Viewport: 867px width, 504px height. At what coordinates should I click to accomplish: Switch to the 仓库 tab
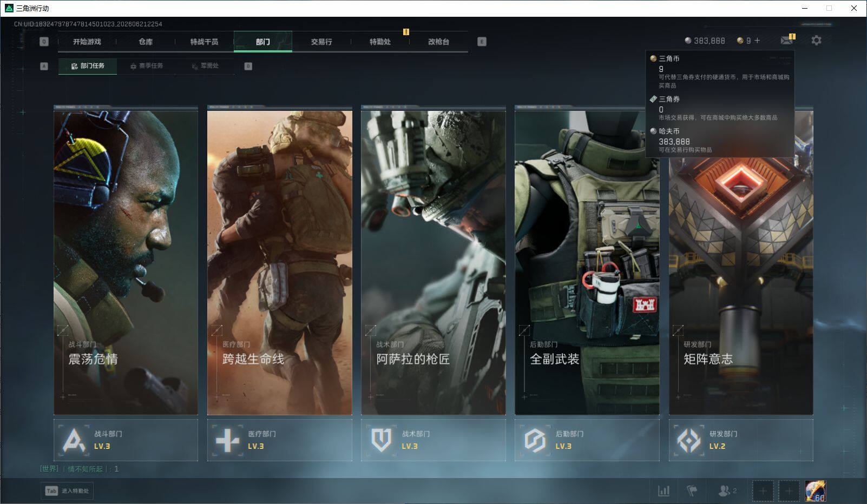[x=146, y=42]
